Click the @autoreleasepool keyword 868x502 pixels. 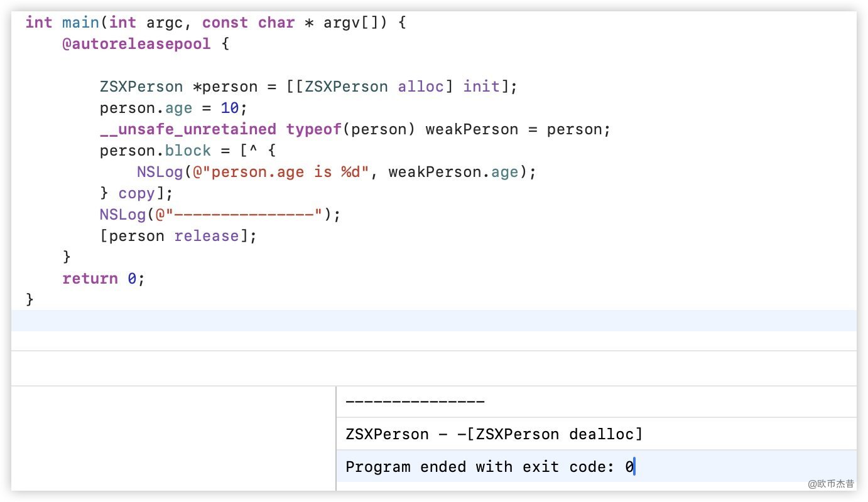[136, 45]
